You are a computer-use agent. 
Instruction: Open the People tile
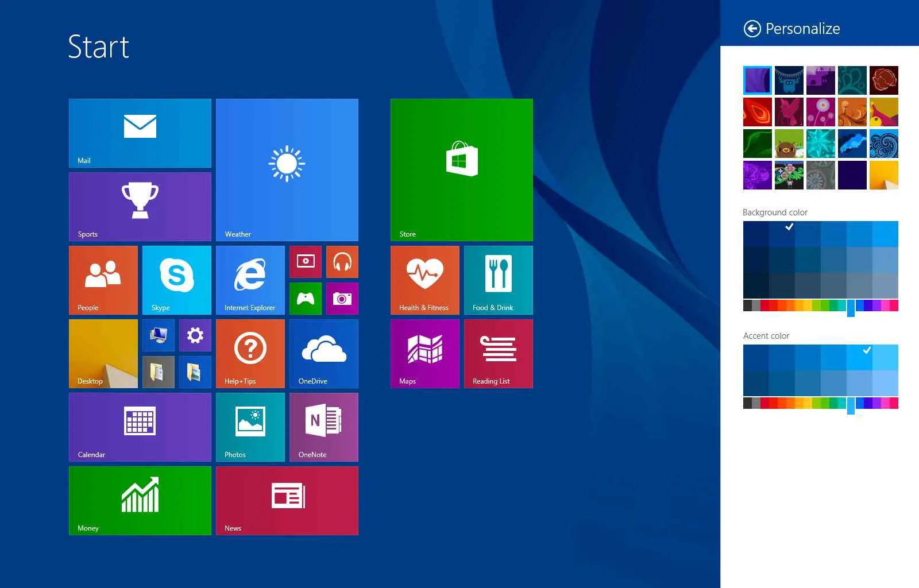[103, 280]
